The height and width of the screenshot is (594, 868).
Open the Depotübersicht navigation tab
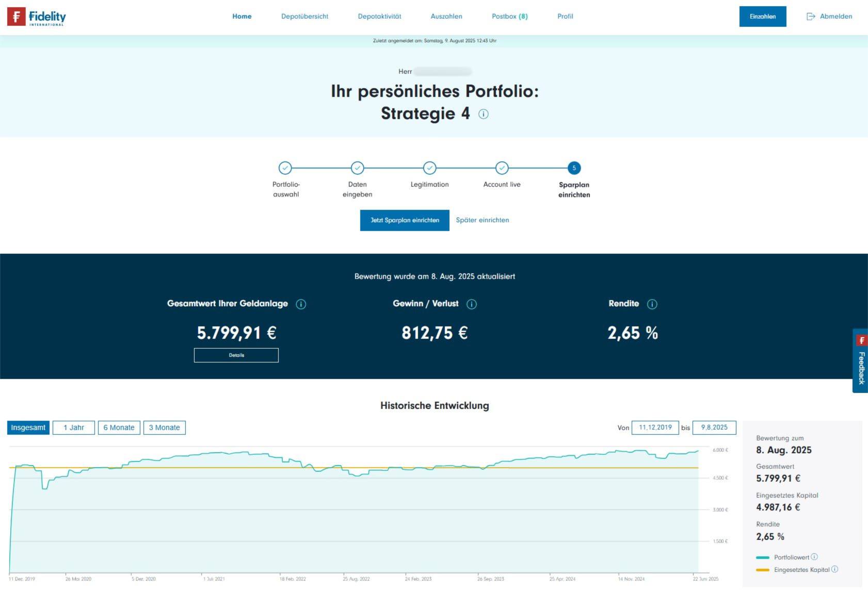click(x=304, y=16)
